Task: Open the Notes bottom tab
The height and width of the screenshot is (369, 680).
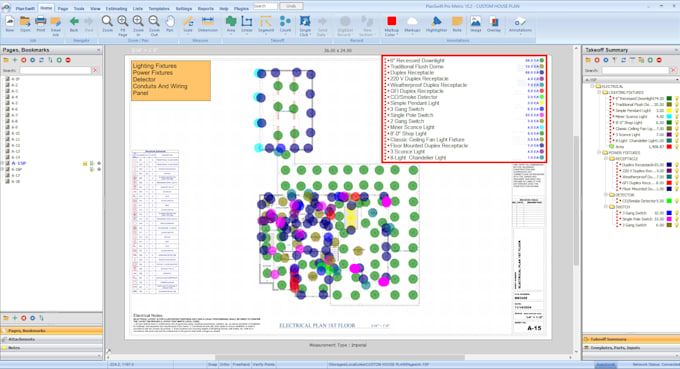Action: pos(52,347)
